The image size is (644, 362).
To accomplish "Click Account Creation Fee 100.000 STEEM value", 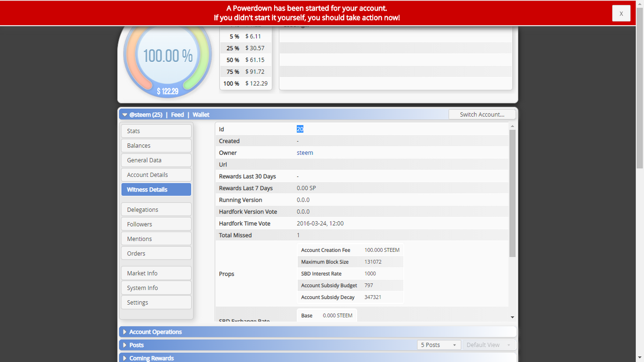I will [382, 250].
